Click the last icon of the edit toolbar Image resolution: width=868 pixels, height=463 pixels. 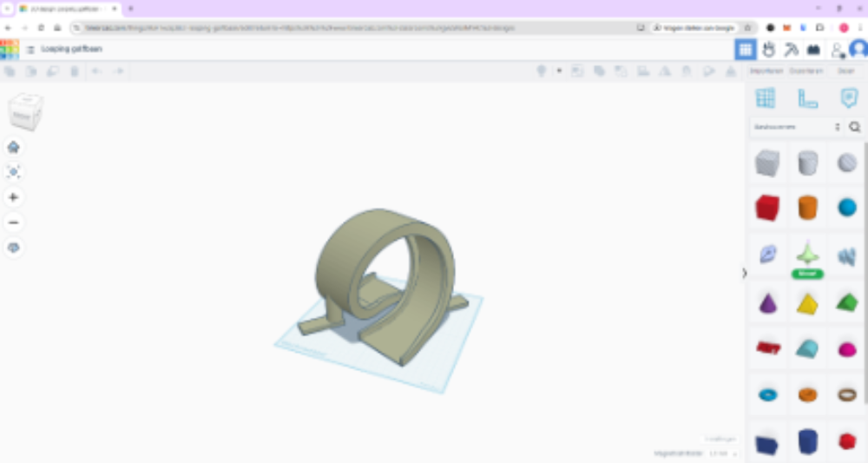click(x=731, y=71)
